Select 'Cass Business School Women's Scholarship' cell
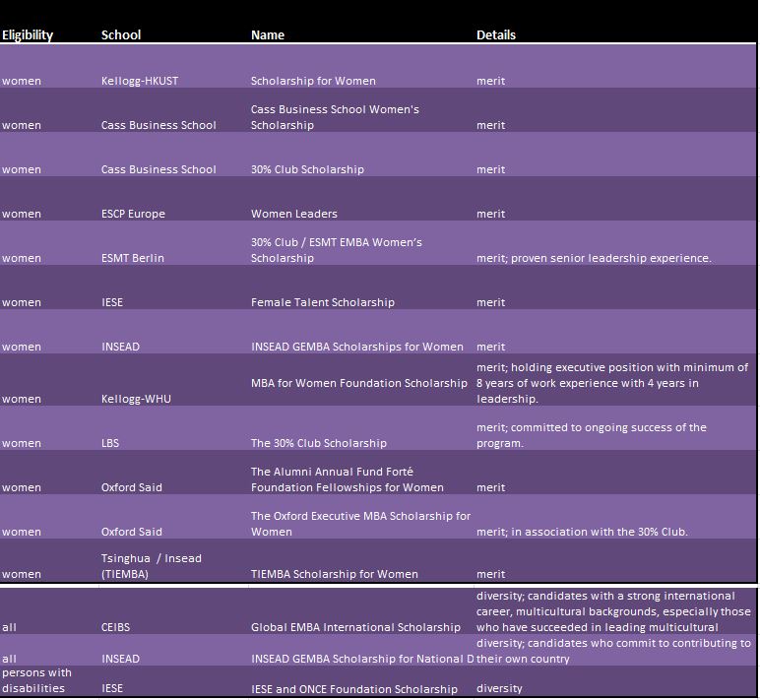Viewport: 760px width, 700px height. 335,117
